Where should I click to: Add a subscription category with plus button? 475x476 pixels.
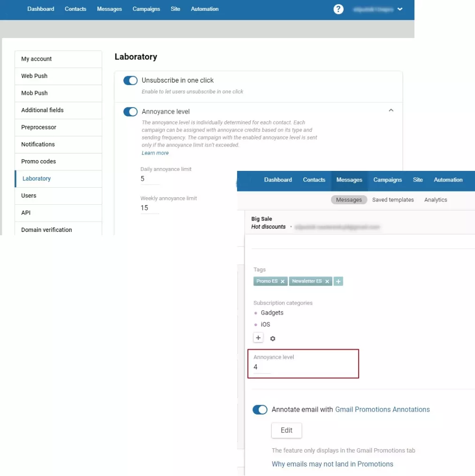coord(258,338)
